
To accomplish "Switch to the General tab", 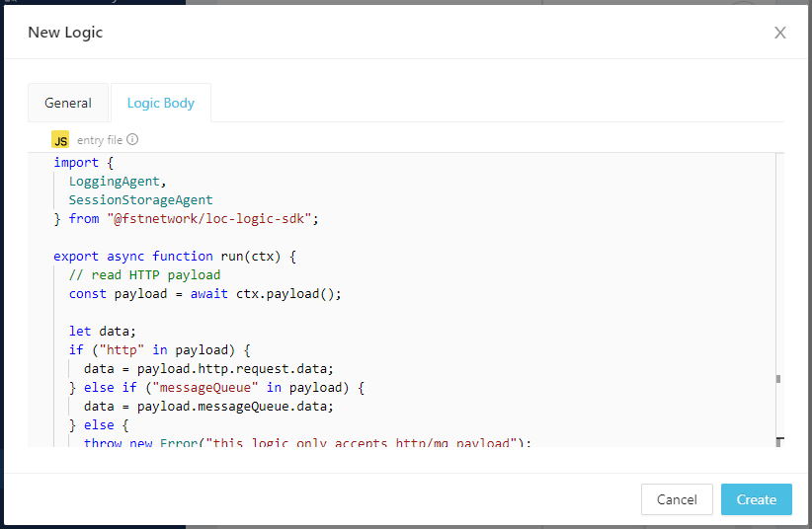I will [x=68, y=103].
